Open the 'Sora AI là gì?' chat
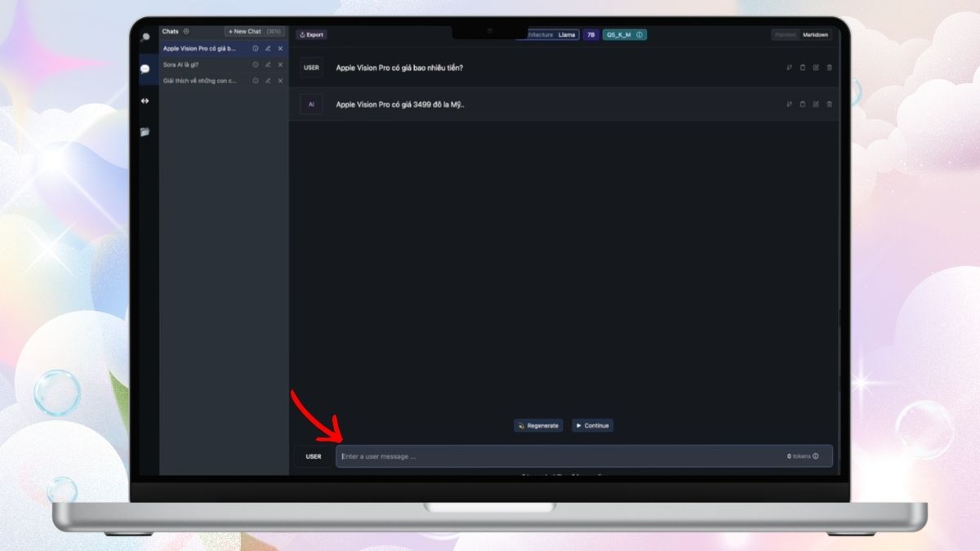The image size is (980, 551). [180, 64]
